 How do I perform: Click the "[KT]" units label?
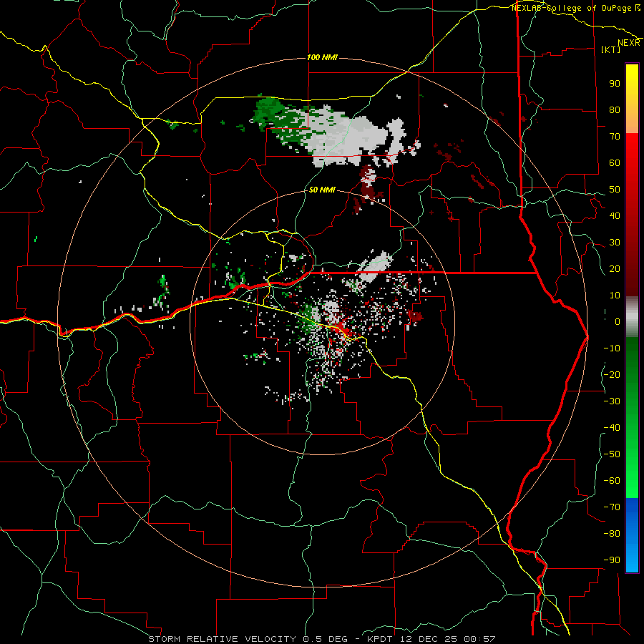coord(611,49)
